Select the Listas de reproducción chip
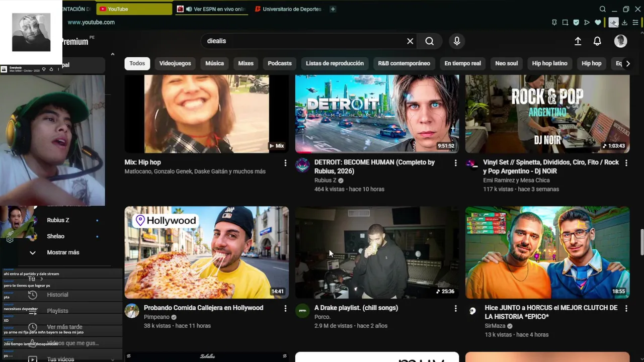This screenshot has height=362, width=644. tap(335, 63)
